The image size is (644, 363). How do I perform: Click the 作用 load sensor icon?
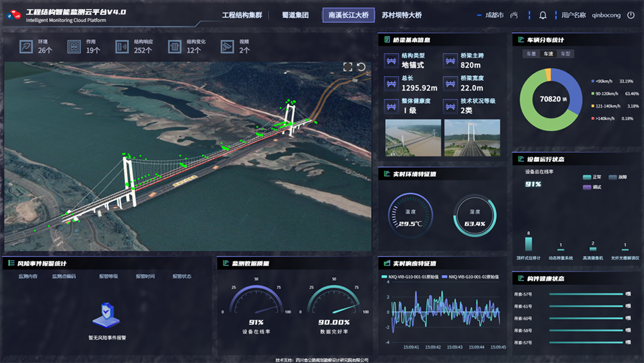pyautogui.click(x=74, y=46)
